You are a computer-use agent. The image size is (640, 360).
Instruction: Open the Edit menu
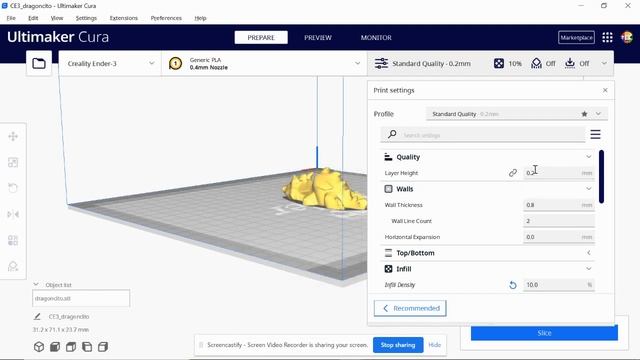33,18
